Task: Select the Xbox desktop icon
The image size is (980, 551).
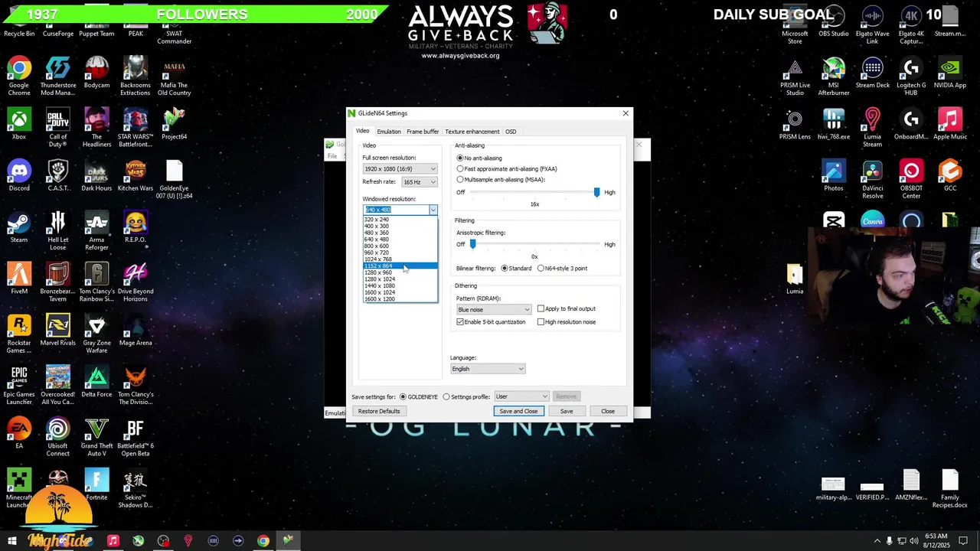Action: [19, 124]
